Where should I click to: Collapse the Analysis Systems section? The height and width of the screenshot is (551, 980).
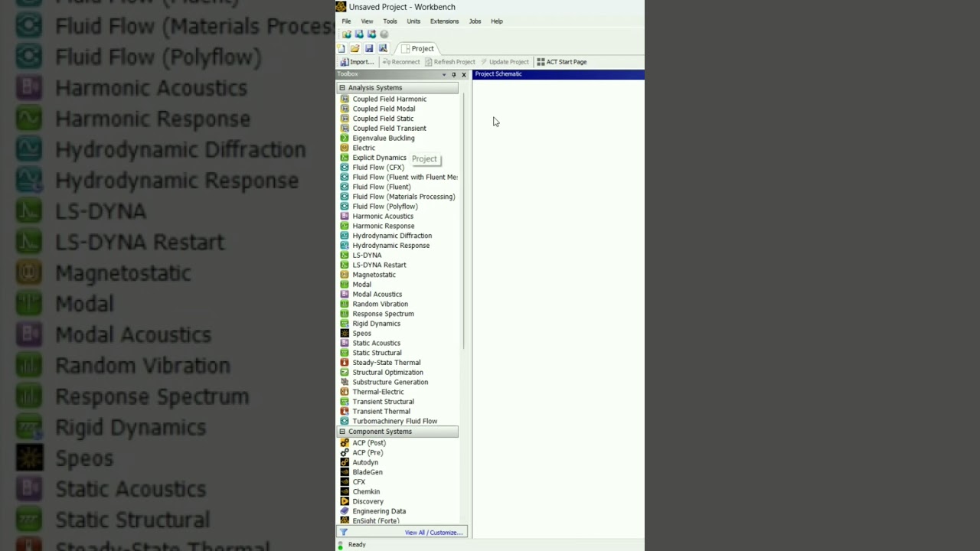click(x=342, y=88)
